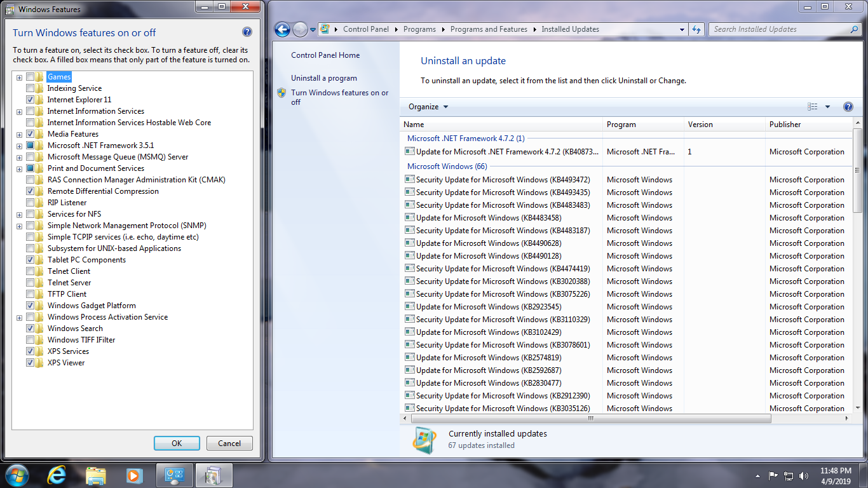Viewport: 868px width, 488px height.
Task: Click the horizontal scrollbar in updates list
Action: tap(591, 419)
